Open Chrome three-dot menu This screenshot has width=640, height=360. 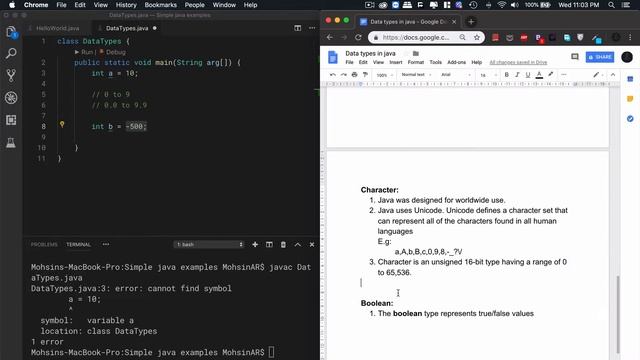coord(630,37)
